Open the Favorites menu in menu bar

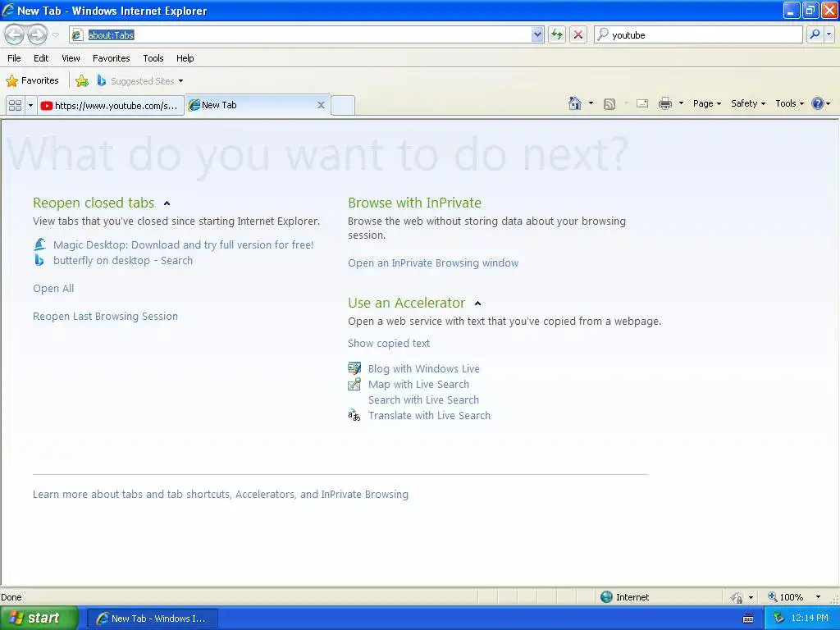click(x=111, y=58)
